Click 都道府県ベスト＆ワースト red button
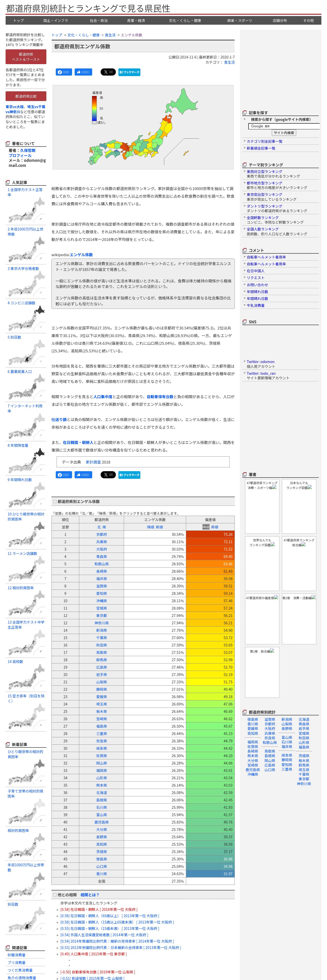327x980 pixels. tap(26, 57)
